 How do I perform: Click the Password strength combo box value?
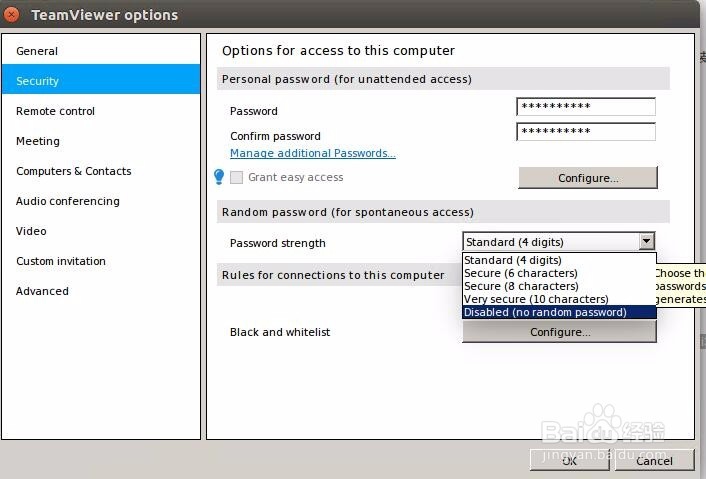tap(551, 242)
